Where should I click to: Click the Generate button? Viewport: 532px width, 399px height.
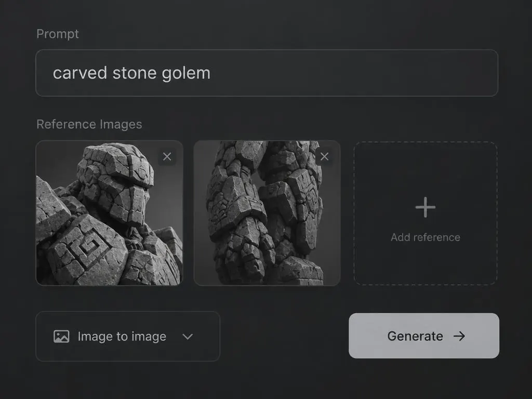click(x=424, y=336)
